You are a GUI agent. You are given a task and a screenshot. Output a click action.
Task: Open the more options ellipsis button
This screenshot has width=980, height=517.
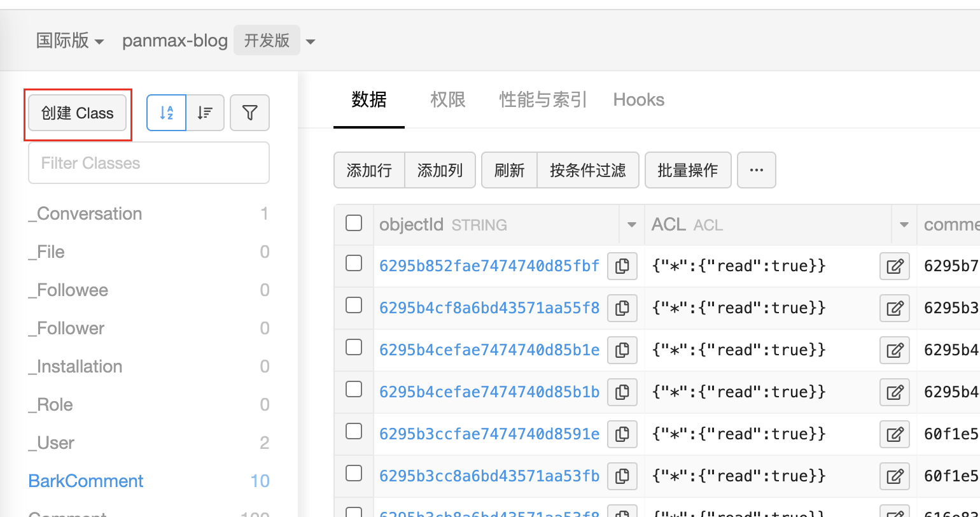757,170
